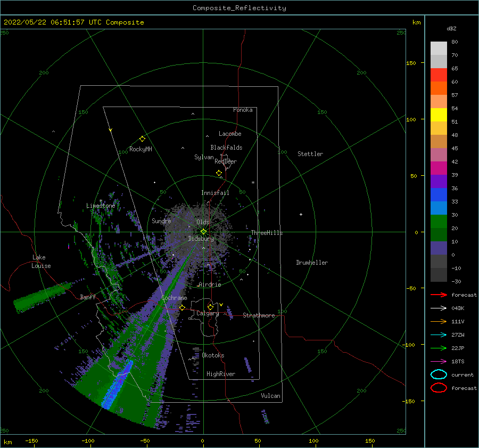The height and width of the screenshot is (448, 479).
Task: Click the Calgary city label
Action: (x=208, y=313)
